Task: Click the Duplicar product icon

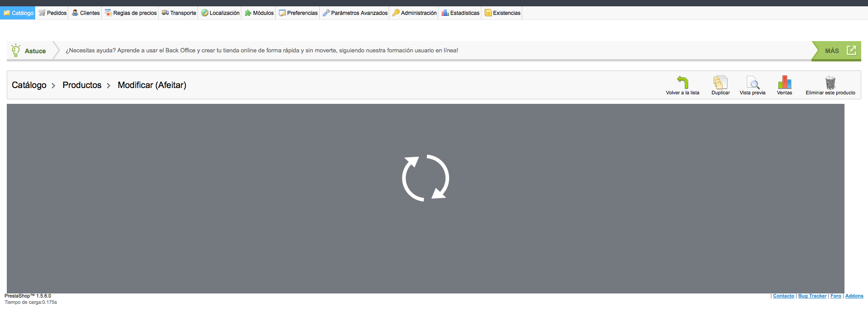Action: (x=721, y=82)
